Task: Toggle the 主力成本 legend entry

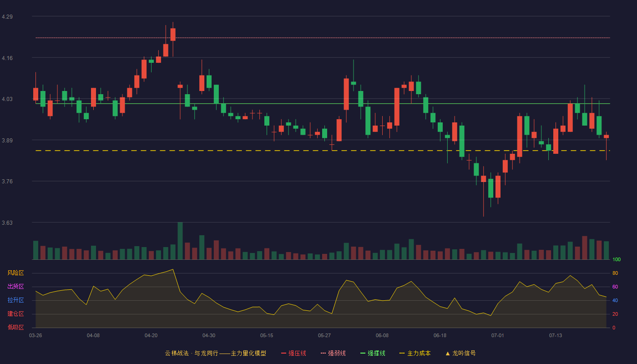Action: pos(415,353)
